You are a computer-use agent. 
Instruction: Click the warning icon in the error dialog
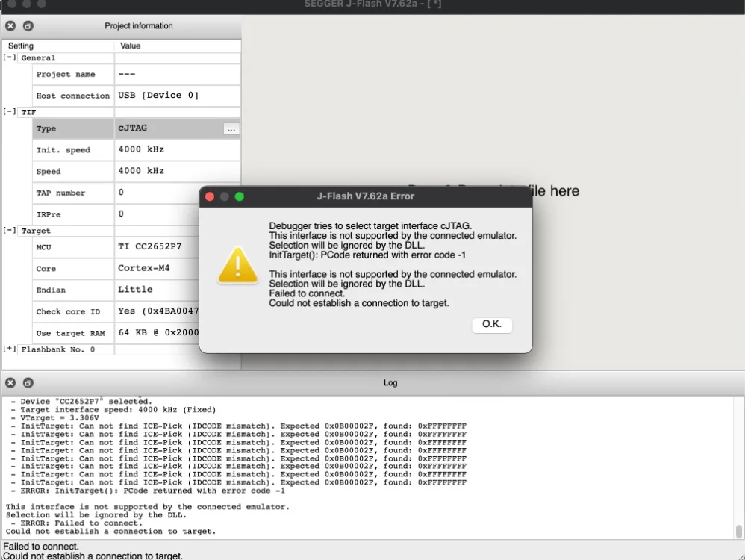point(237,265)
